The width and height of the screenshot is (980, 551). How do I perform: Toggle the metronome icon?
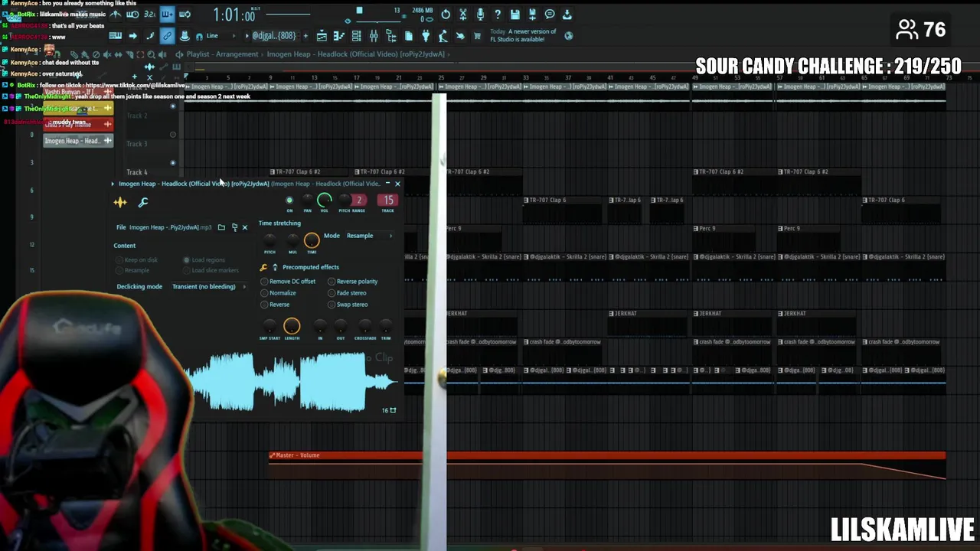(116, 15)
